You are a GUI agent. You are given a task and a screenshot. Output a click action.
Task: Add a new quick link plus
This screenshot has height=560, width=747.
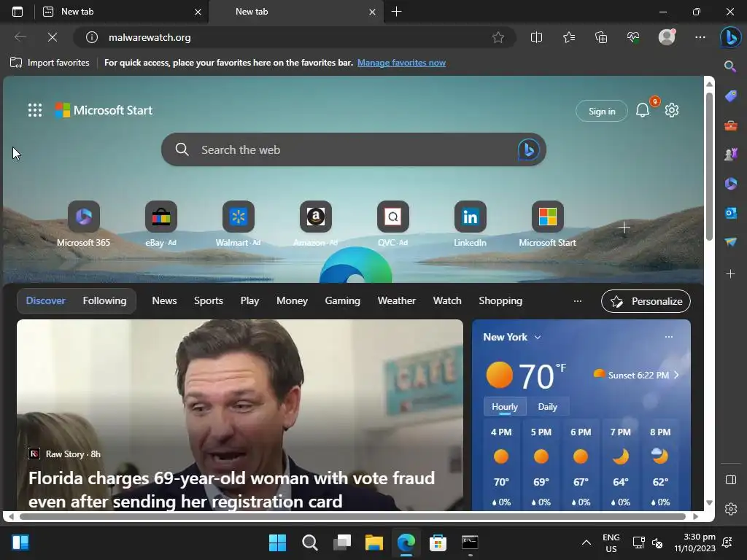point(624,227)
